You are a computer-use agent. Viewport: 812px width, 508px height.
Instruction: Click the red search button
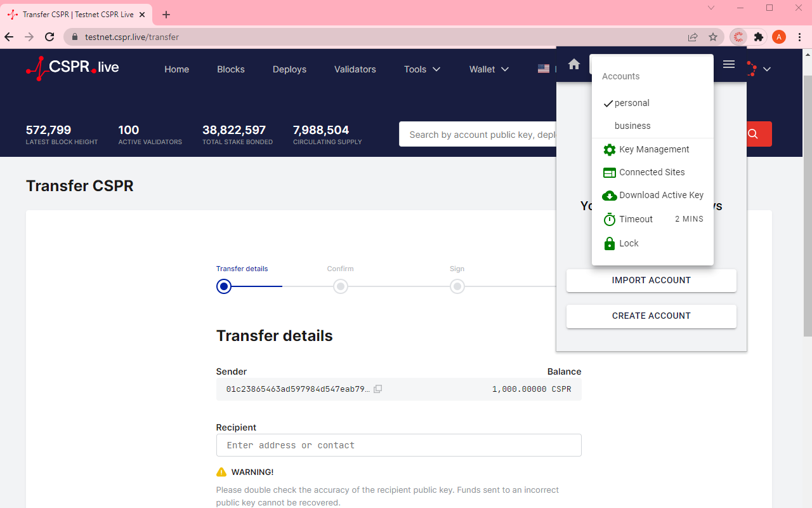coord(753,134)
